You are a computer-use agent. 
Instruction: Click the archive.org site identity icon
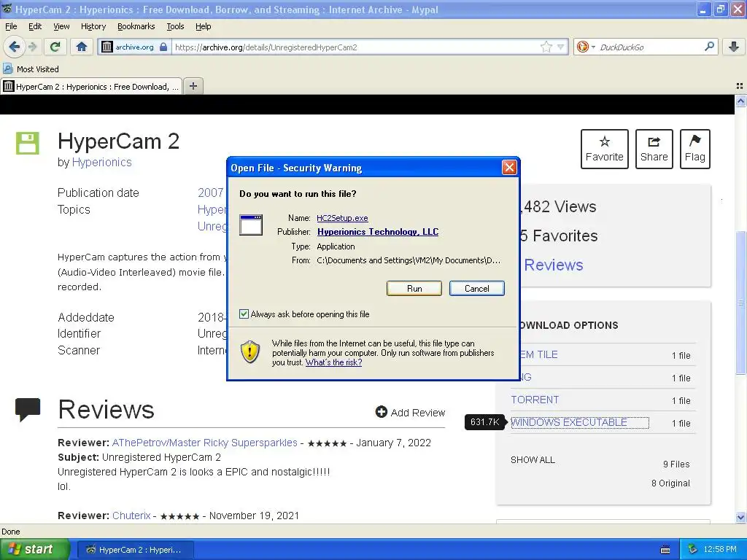pyautogui.click(x=107, y=47)
